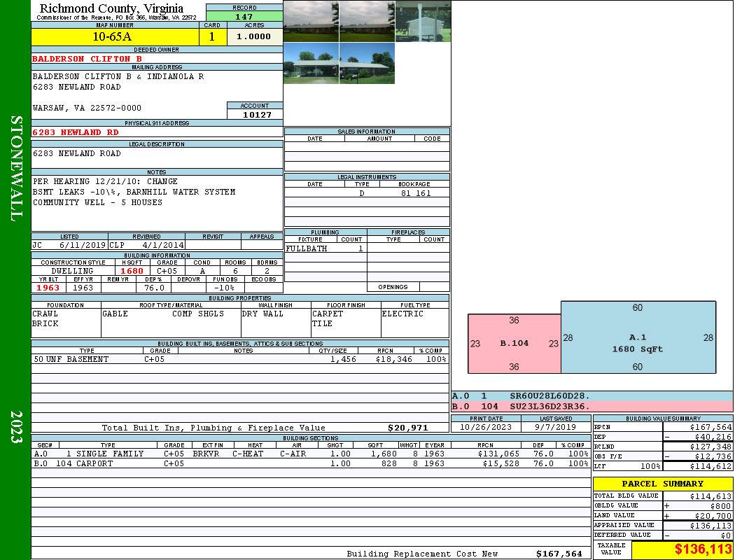Viewport: 735px width, 560px height.
Task: Click the FULLBATH plumbing fixture row
Action: click(325, 248)
